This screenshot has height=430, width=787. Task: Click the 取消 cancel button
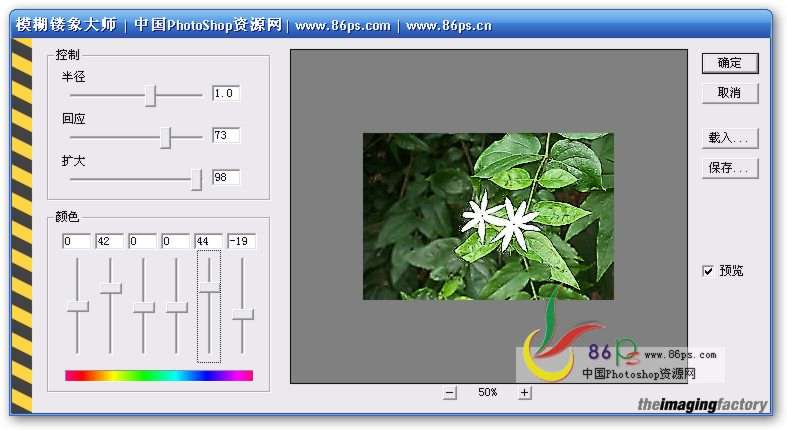pyautogui.click(x=730, y=93)
